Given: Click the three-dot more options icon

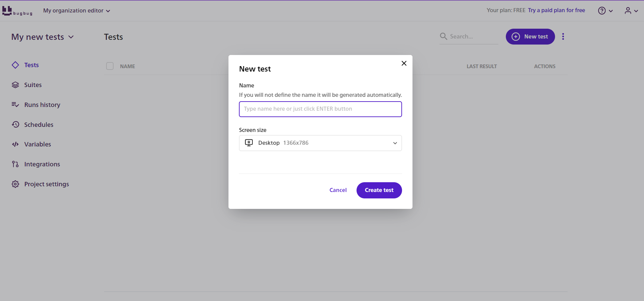Looking at the screenshot, I should click(x=563, y=36).
